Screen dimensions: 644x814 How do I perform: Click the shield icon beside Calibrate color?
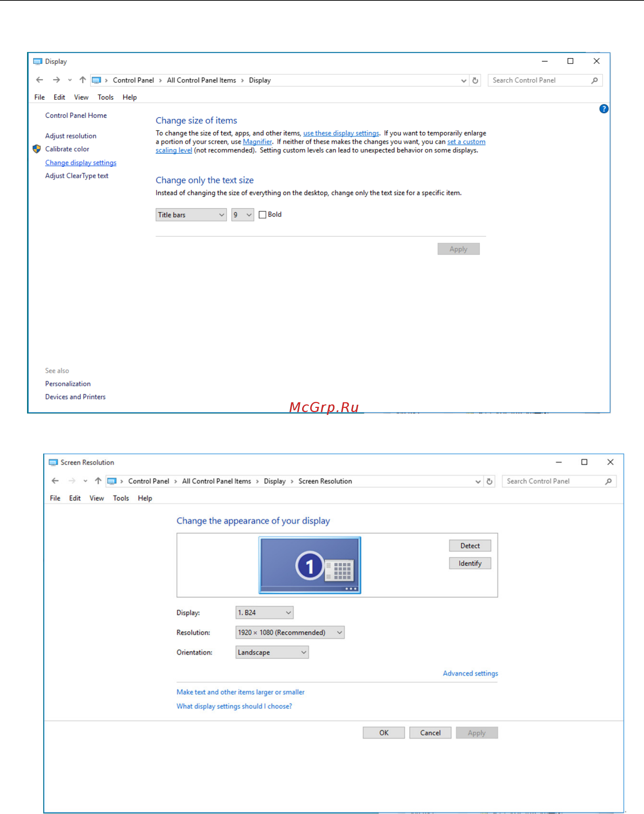click(x=37, y=149)
